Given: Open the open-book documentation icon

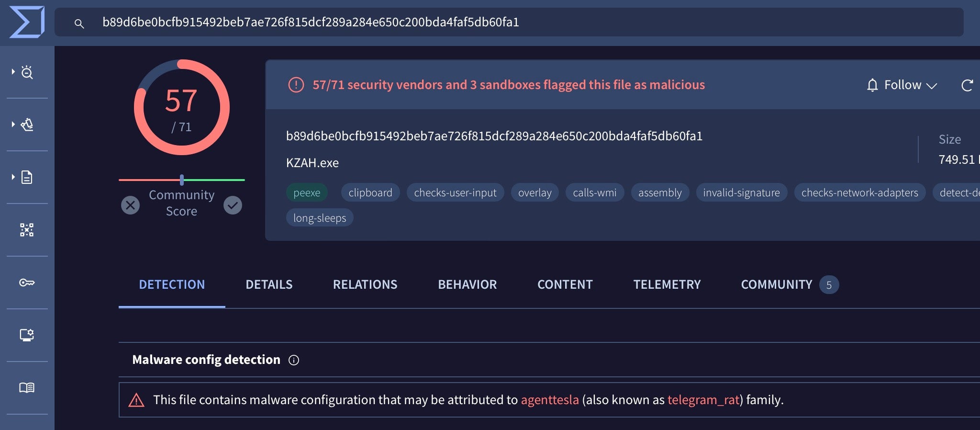Looking at the screenshot, I should pos(27,387).
